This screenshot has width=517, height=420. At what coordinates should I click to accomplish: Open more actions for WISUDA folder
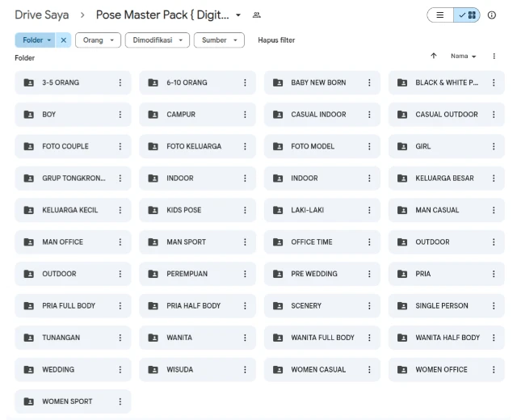pyautogui.click(x=245, y=370)
